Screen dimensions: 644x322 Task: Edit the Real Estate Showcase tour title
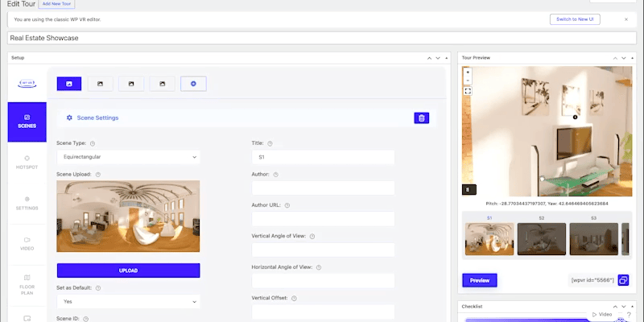point(322,38)
